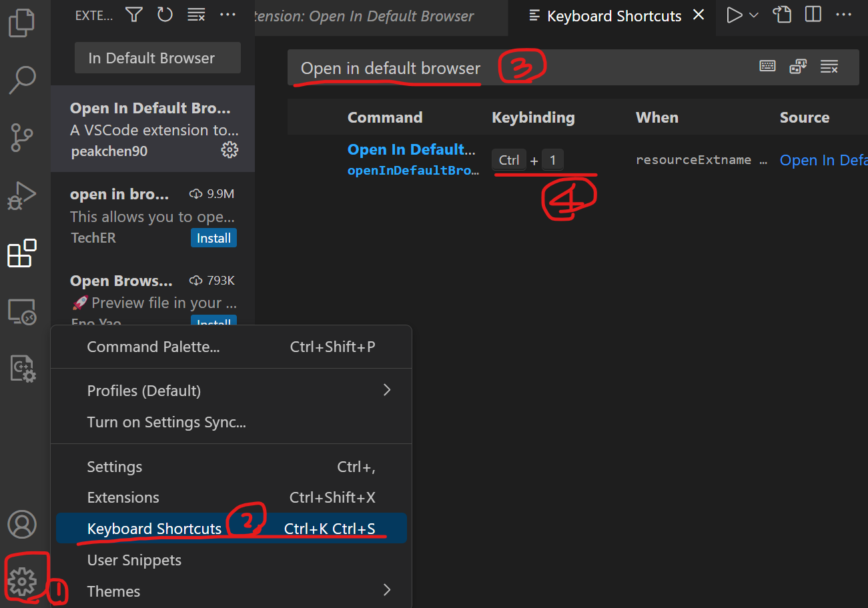
Task: Open the Search view in activity bar
Action: tap(22, 80)
